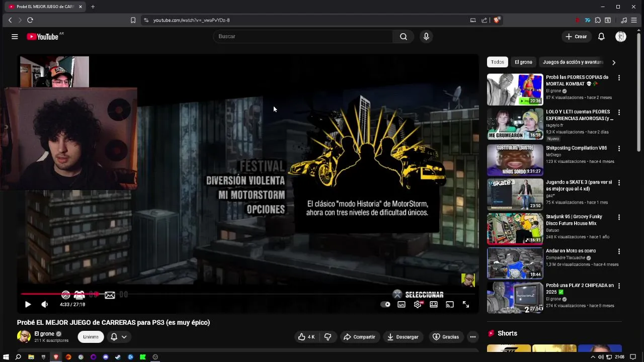Viewport: 644px width, 362px height.
Task: Go back in browser history
Action: 10,20
